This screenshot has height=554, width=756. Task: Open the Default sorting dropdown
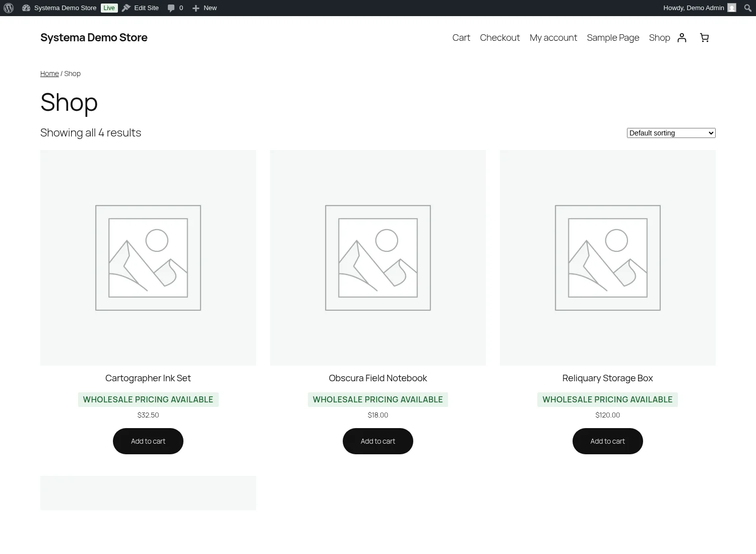(671, 133)
